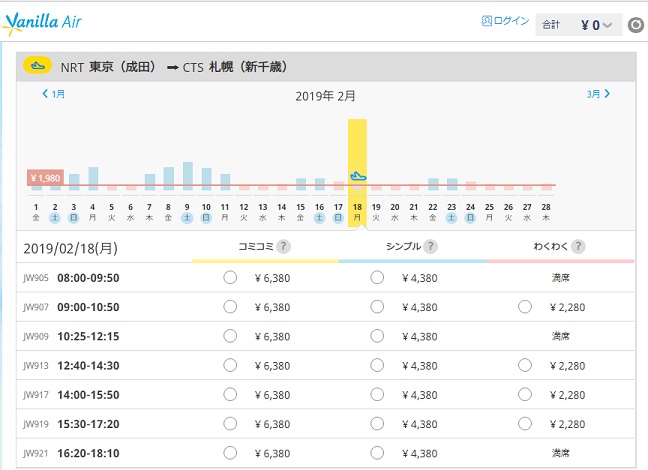Click the ¥1,980 lowest price label
648x470 pixels.
45,178
